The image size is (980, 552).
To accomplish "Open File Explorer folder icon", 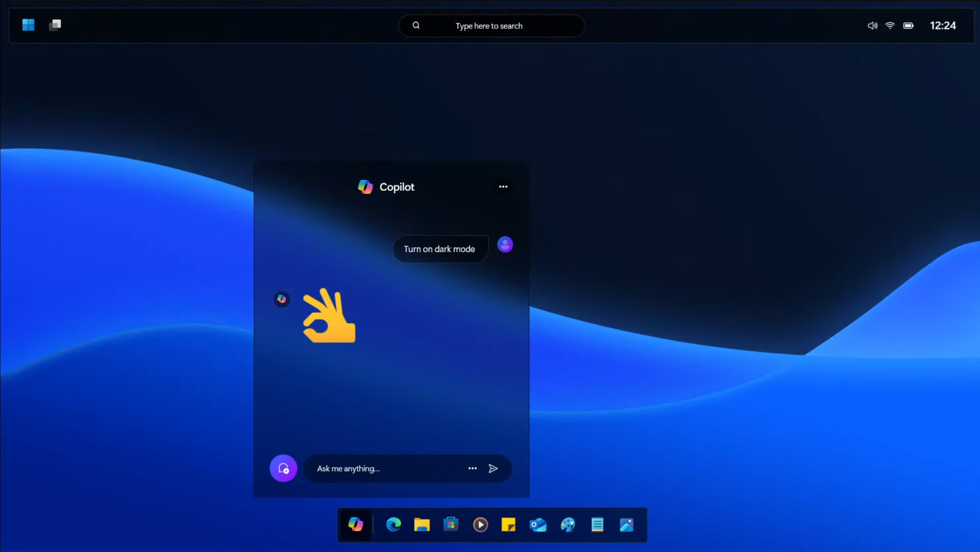I will (x=422, y=525).
